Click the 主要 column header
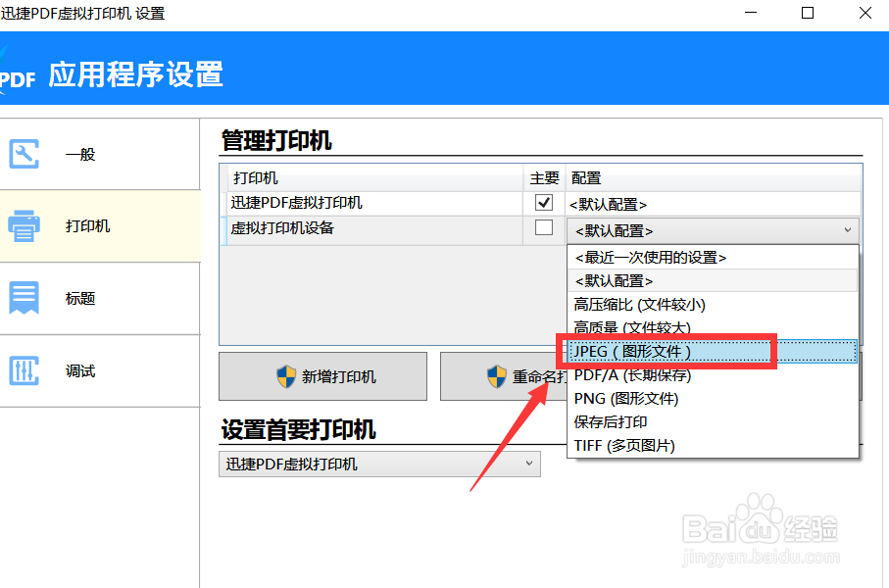The width and height of the screenshot is (889, 588). click(x=544, y=178)
